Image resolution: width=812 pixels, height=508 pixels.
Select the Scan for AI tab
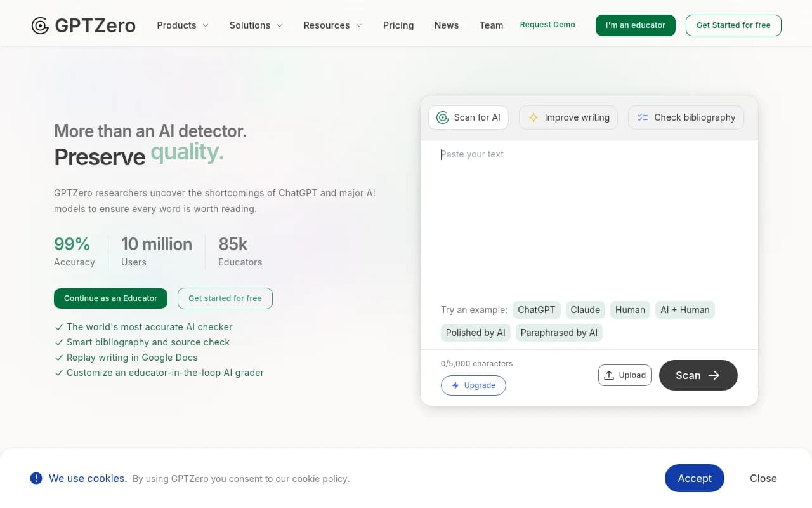pyautogui.click(x=468, y=117)
